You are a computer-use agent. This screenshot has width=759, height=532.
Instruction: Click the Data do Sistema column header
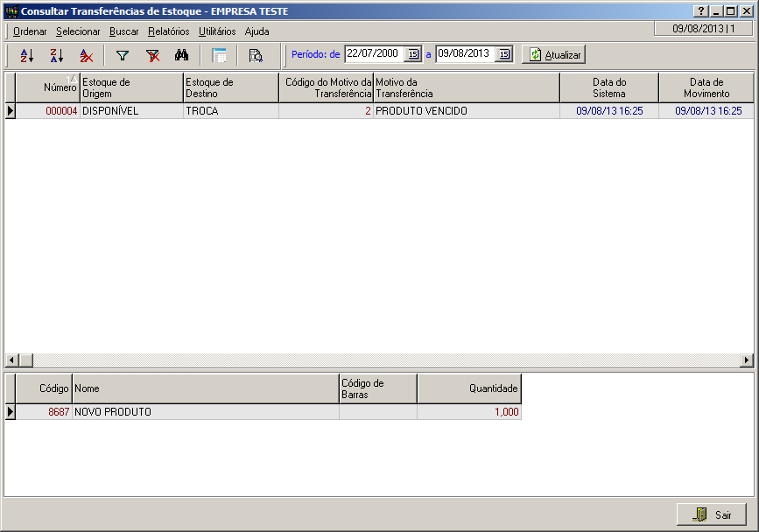click(x=608, y=87)
